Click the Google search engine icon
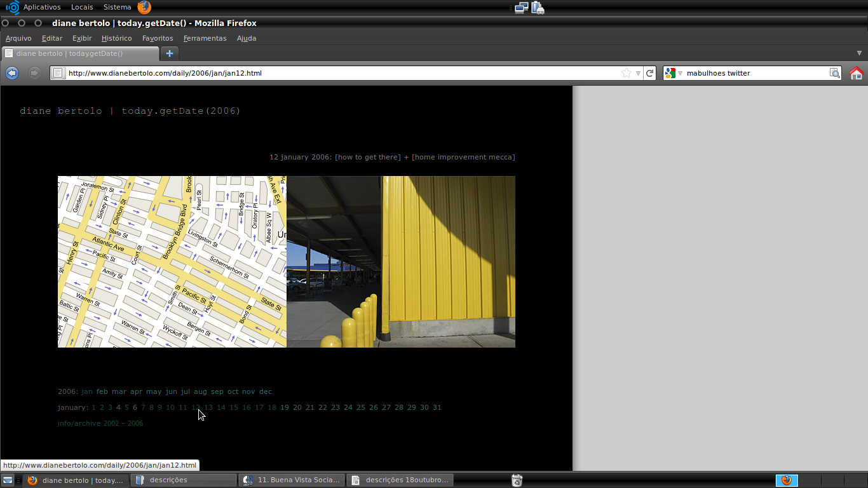 point(670,73)
